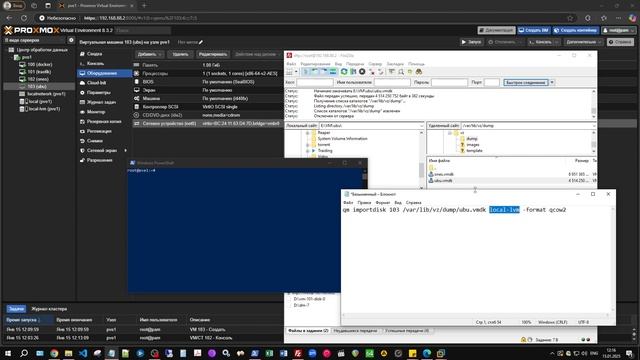
Task: Click the Создать ВМ button
Action: pyautogui.click(x=534, y=30)
